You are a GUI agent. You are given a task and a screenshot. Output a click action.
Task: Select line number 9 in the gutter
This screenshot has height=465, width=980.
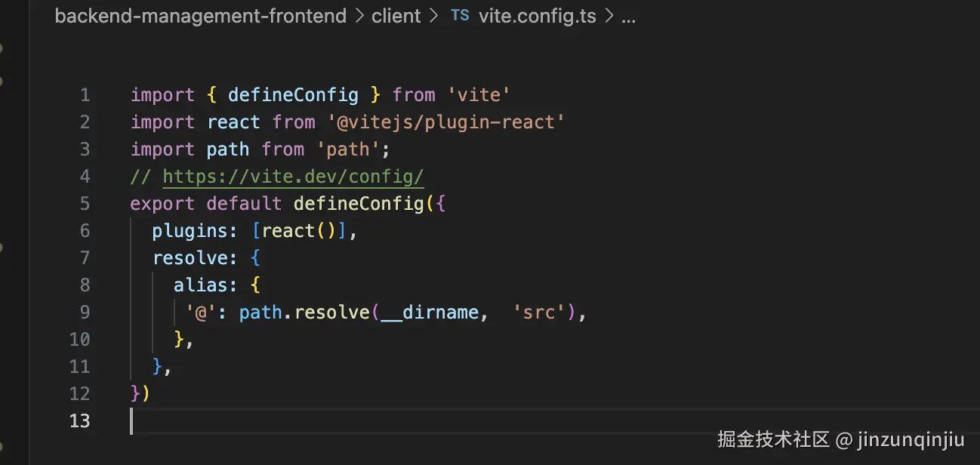(x=85, y=313)
